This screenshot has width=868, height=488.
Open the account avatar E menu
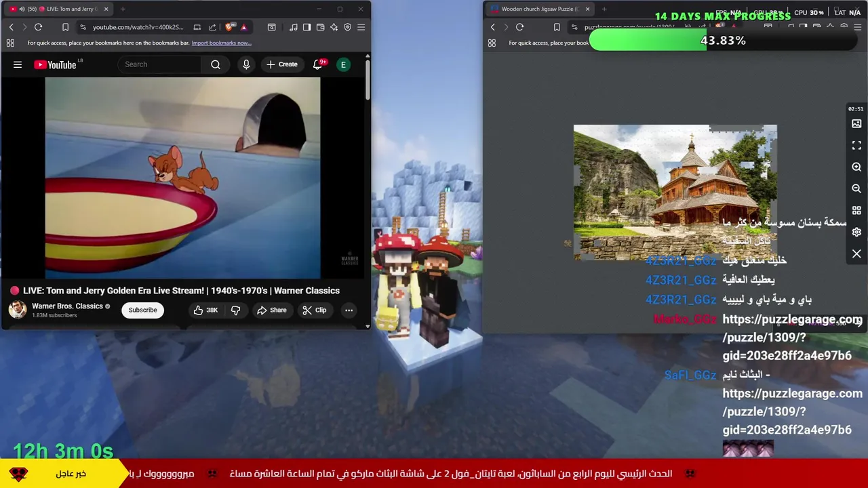tap(343, 64)
